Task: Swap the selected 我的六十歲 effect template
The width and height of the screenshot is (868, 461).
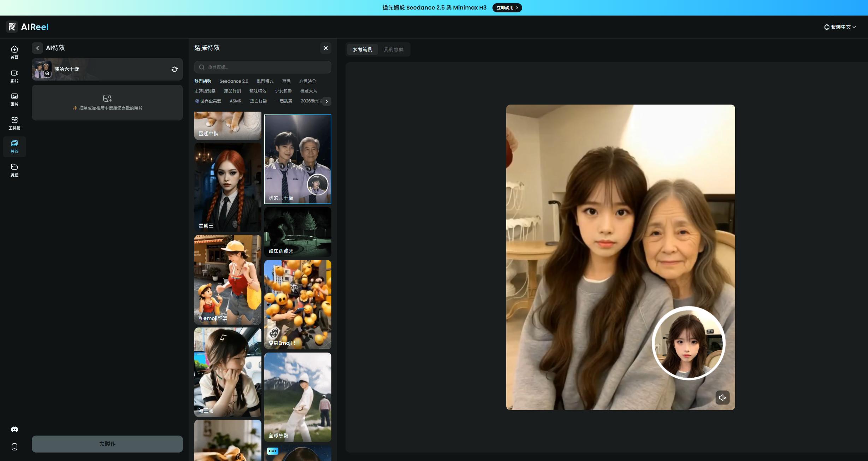Action: point(175,69)
